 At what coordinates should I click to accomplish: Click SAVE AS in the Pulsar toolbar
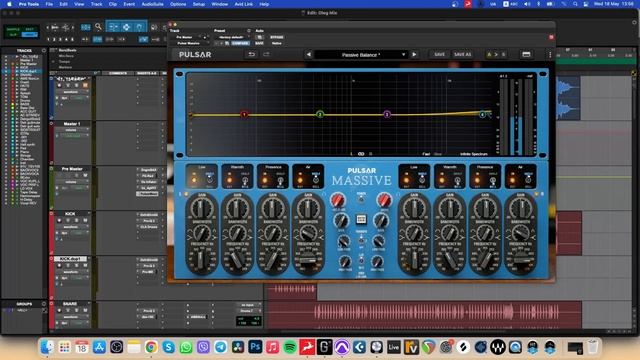(x=462, y=54)
